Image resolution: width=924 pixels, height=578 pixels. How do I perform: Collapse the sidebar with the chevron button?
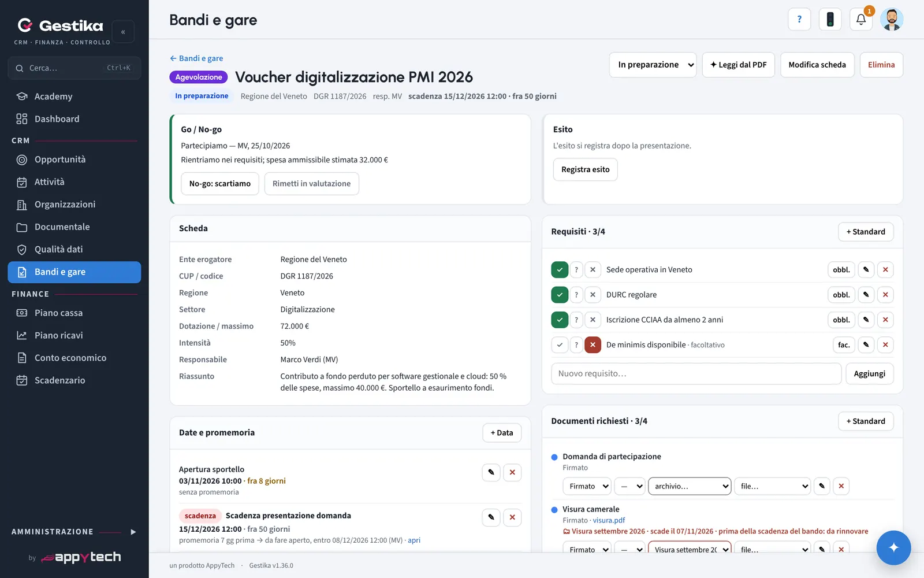[123, 32]
